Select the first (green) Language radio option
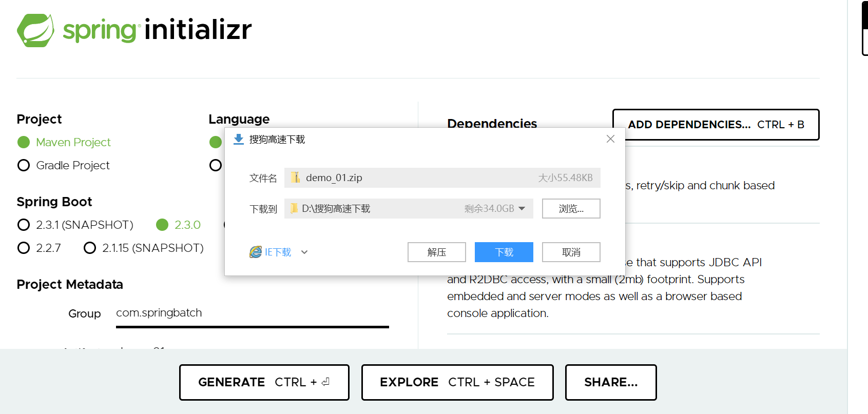 [216, 142]
